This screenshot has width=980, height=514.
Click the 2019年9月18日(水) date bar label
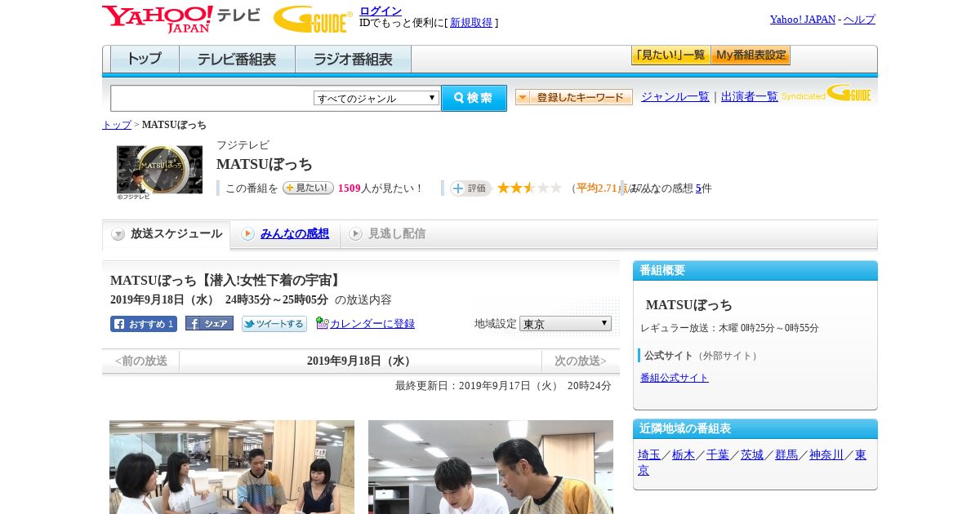(361, 361)
